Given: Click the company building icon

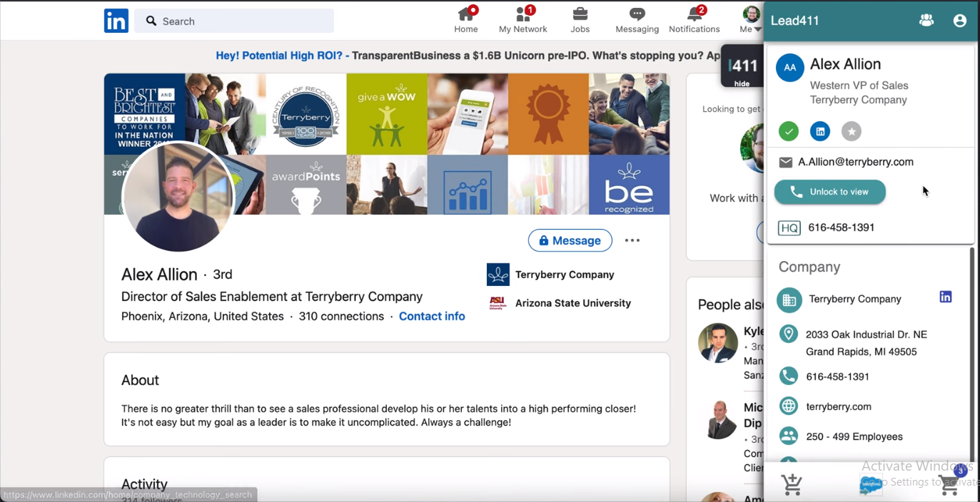Looking at the screenshot, I should click(789, 300).
